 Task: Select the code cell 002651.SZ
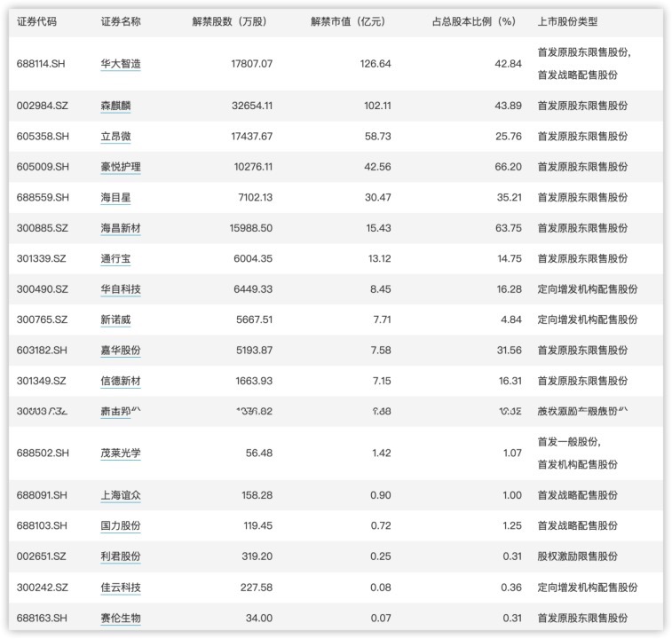tap(41, 556)
